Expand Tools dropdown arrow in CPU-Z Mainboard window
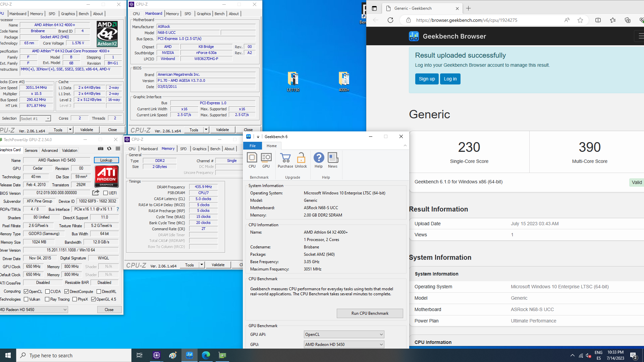The width and height of the screenshot is (644, 362). (x=206, y=130)
